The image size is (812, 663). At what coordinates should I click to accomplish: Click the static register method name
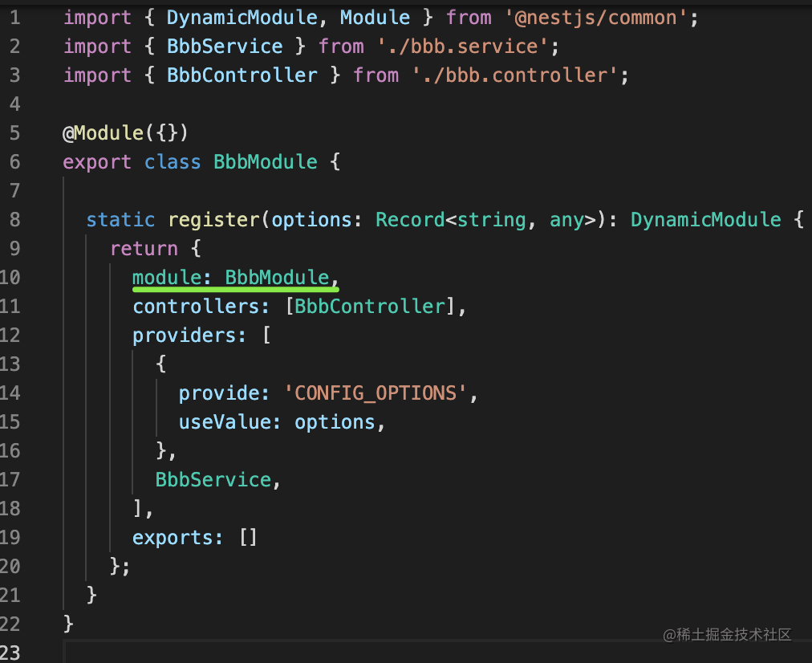(214, 219)
